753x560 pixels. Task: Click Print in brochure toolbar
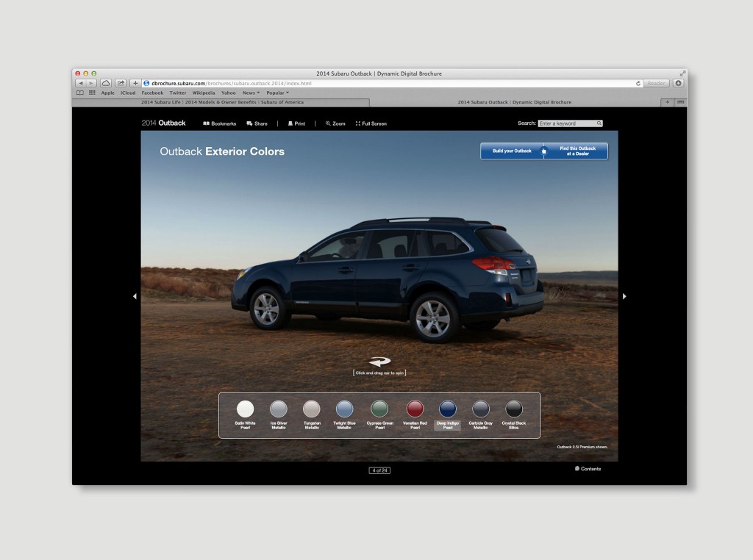click(296, 123)
